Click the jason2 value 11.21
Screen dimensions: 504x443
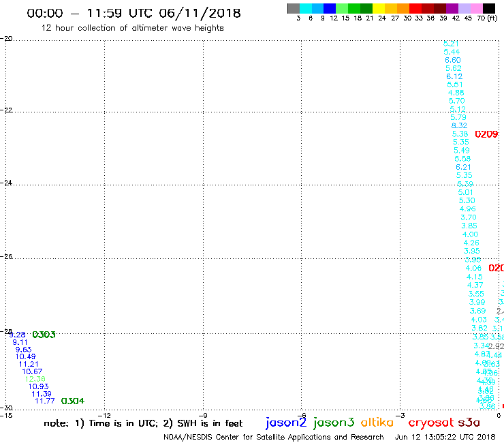coord(29,364)
